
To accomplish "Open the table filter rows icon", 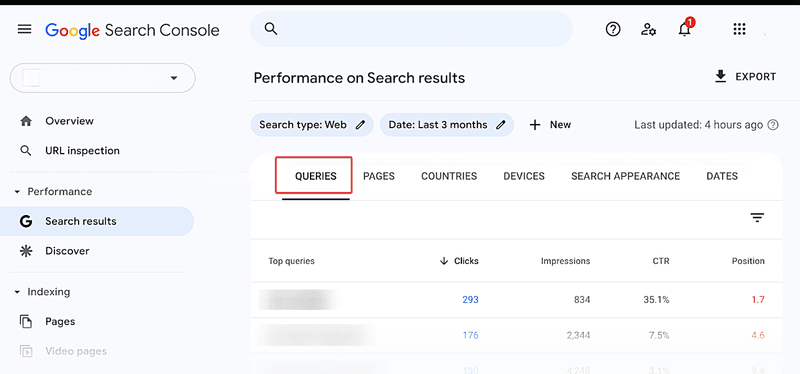I will [757, 218].
